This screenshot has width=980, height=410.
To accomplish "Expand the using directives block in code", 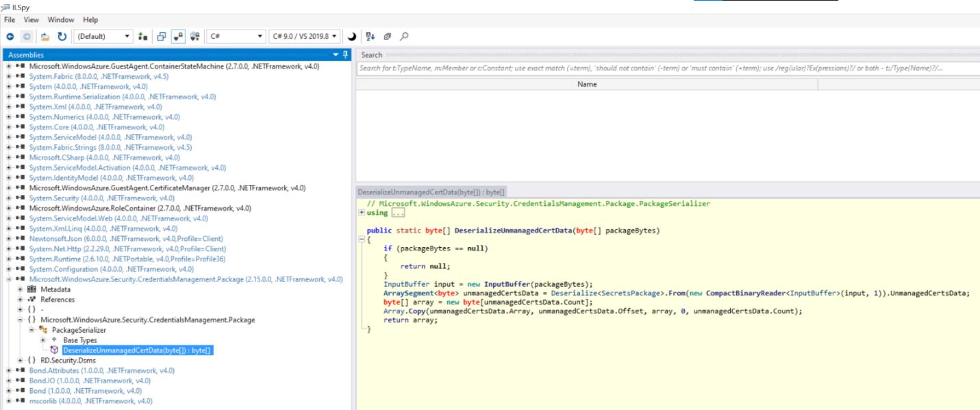I will point(362,213).
